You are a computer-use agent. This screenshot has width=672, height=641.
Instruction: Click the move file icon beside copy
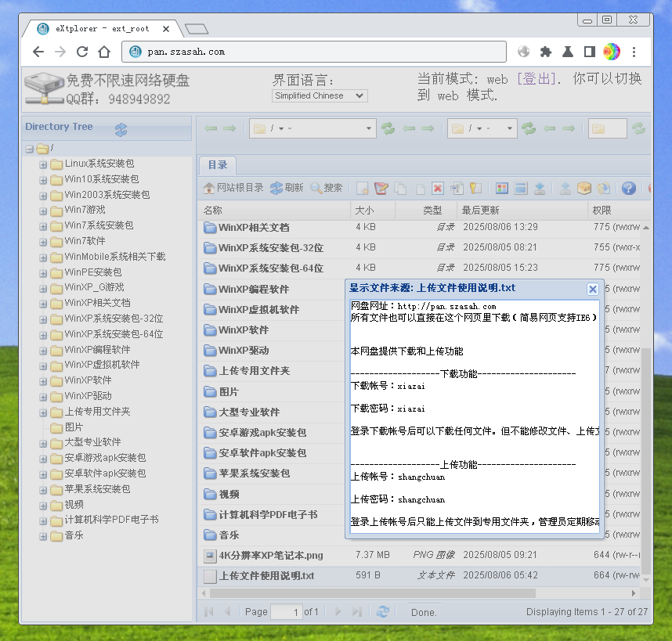pos(421,188)
